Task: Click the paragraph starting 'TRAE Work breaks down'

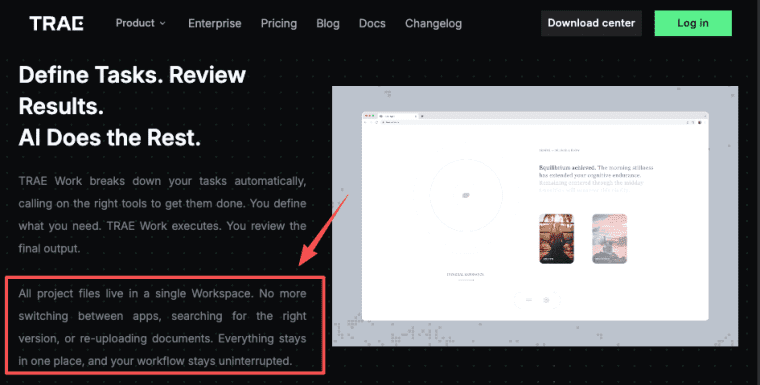Action: (x=162, y=215)
